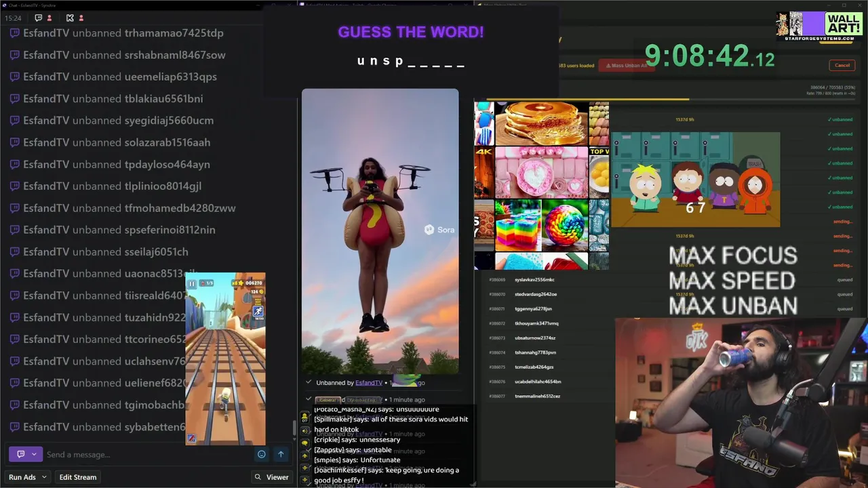The width and height of the screenshot is (868, 488).
Task: Click the 386064 / 705583 progress counter
Action: pyautogui.click(x=833, y=87)
